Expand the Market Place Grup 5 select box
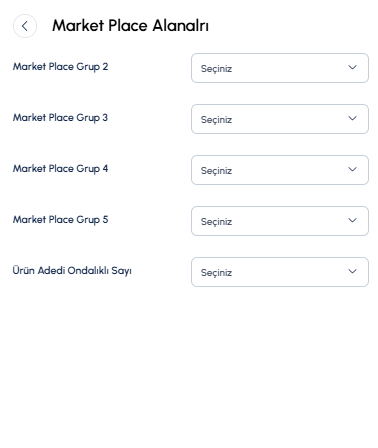Image resolution: width=378 pixels, height=448 pixels. [280, 221]
